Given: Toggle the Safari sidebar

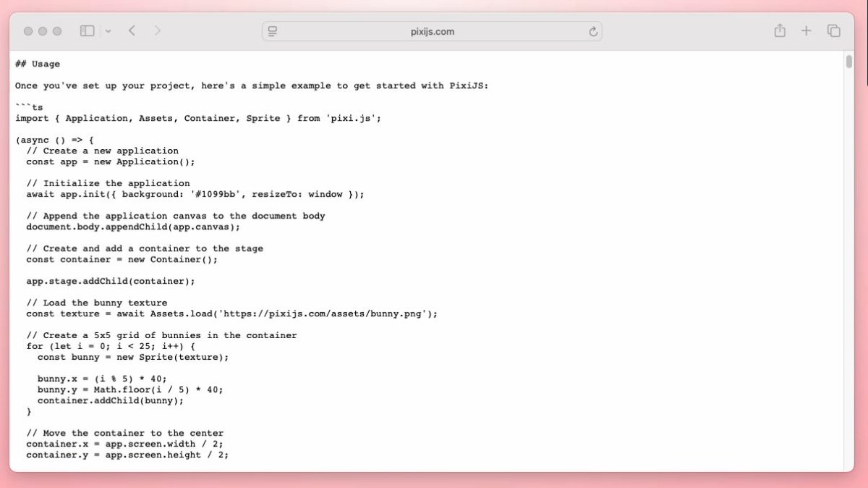Looking at the screenshot, I should coord(88,31).
